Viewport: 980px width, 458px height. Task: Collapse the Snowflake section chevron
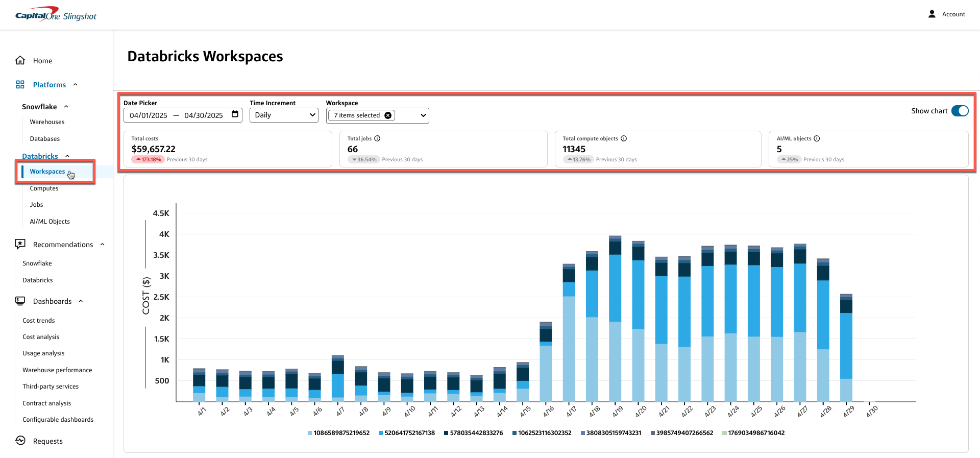[x=66, y=107]
